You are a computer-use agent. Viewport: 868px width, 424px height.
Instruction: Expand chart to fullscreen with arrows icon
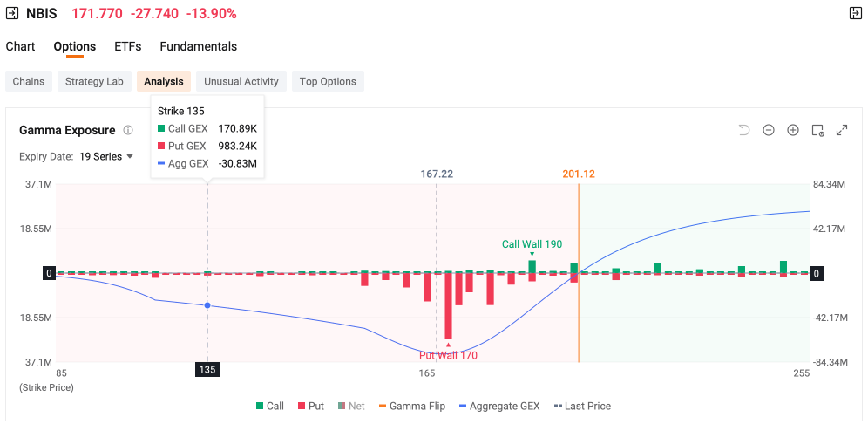pyautogui.click(x=842, y=130)
